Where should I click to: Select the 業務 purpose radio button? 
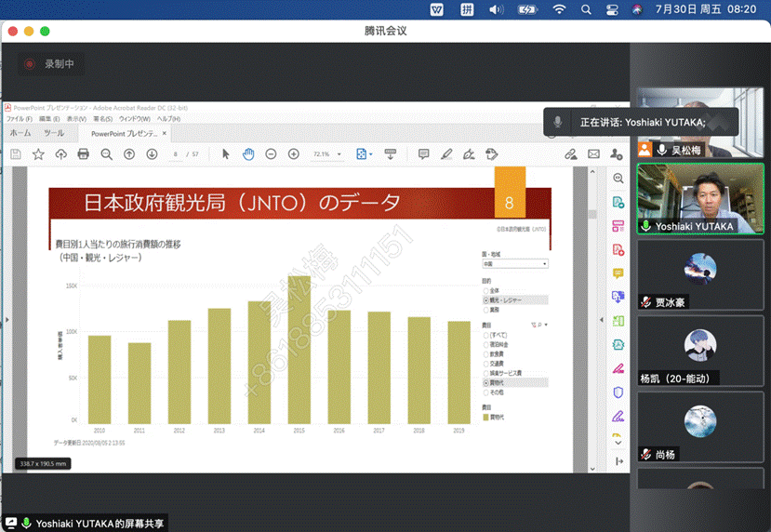485,309
